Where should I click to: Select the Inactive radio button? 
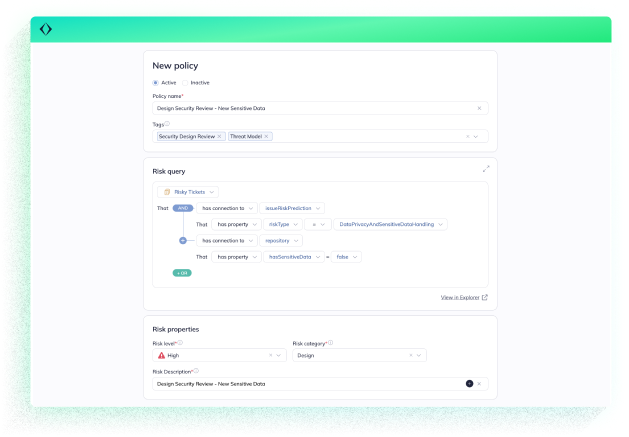[185, 82]
